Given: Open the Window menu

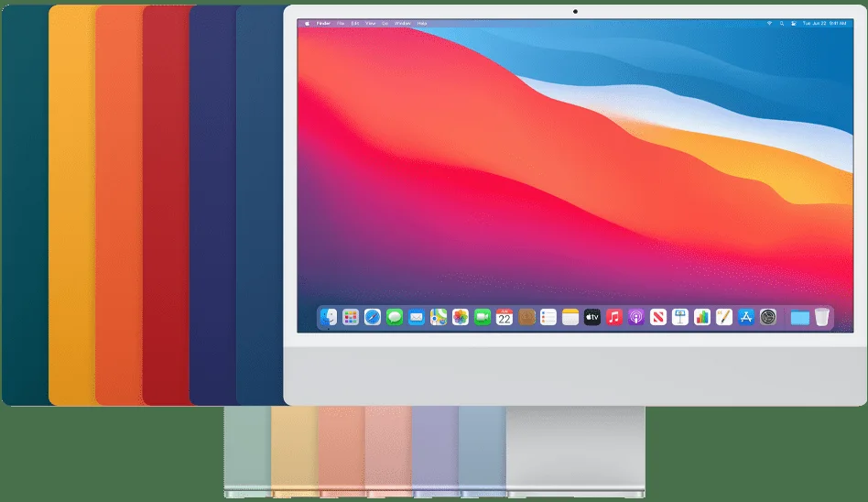Looking at the screenshot, I should pos(403,23).
